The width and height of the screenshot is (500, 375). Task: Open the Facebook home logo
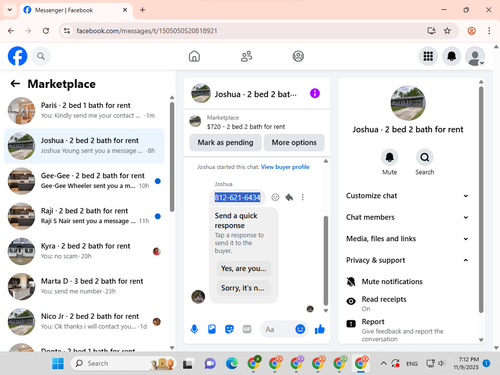click(x=17, y=56)
